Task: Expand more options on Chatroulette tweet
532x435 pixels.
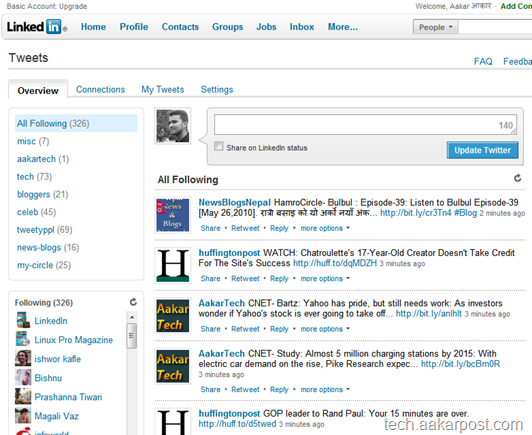Action: click(x=325, y=279)
